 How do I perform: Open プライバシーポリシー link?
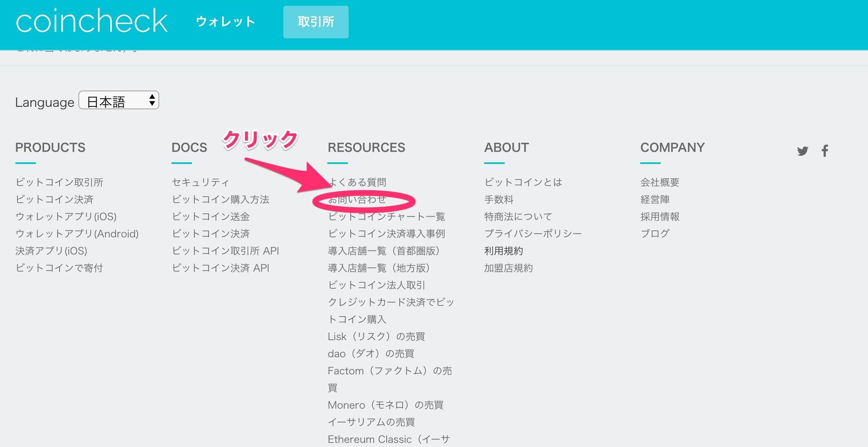pyautogui.click(x=533, y=234)
